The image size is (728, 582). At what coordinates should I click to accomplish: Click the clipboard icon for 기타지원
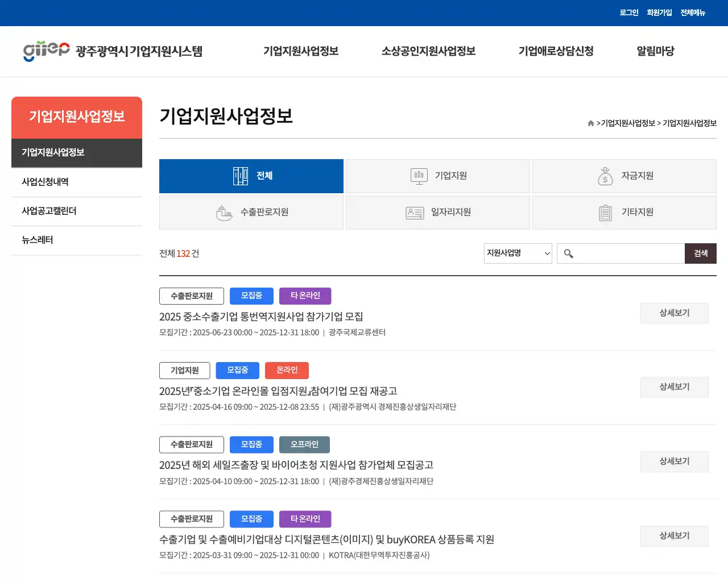(605, 212)
